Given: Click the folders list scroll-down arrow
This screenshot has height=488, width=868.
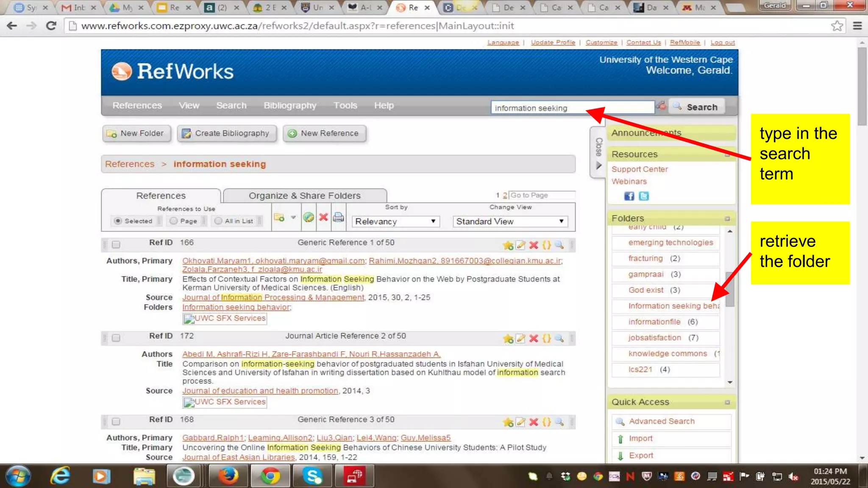Looking at the screenshot, I should tap(730, 383).
